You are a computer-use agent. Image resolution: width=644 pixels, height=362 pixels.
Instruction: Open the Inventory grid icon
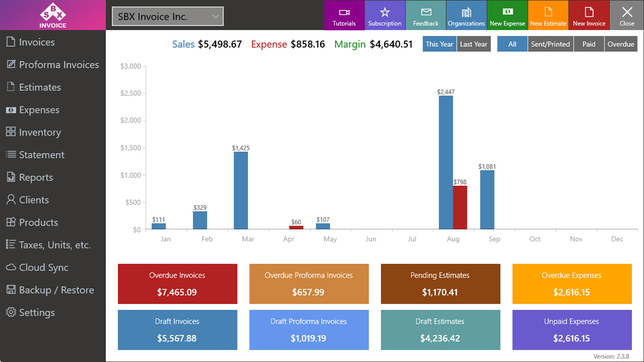pyautogui.click(x=11, y=132)
